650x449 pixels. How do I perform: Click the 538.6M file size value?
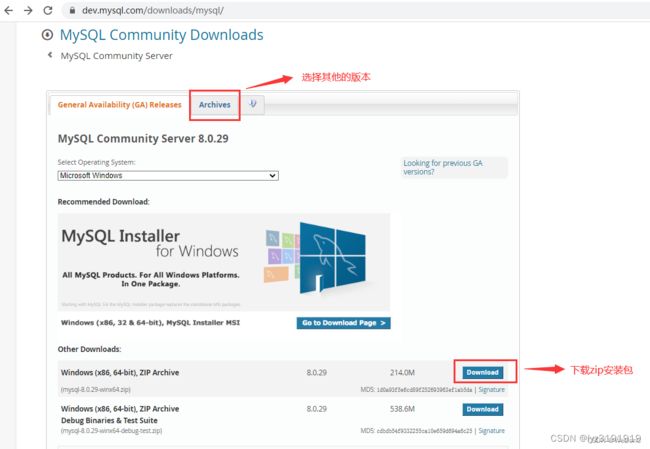402,409
